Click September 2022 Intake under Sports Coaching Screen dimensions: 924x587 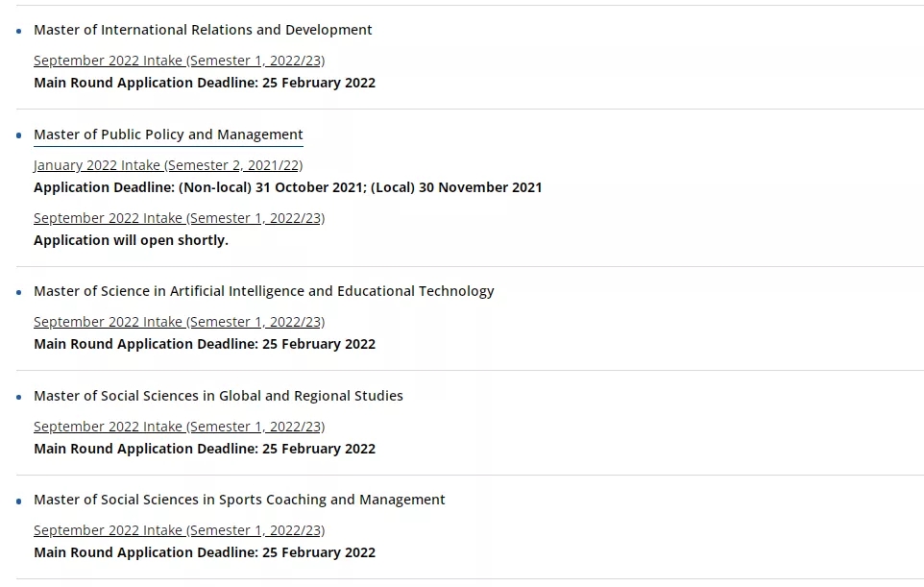point(179,530)
